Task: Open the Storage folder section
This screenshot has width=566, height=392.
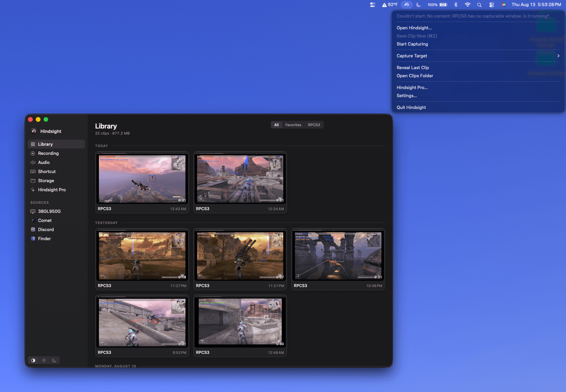Action: tap(56, 180)
